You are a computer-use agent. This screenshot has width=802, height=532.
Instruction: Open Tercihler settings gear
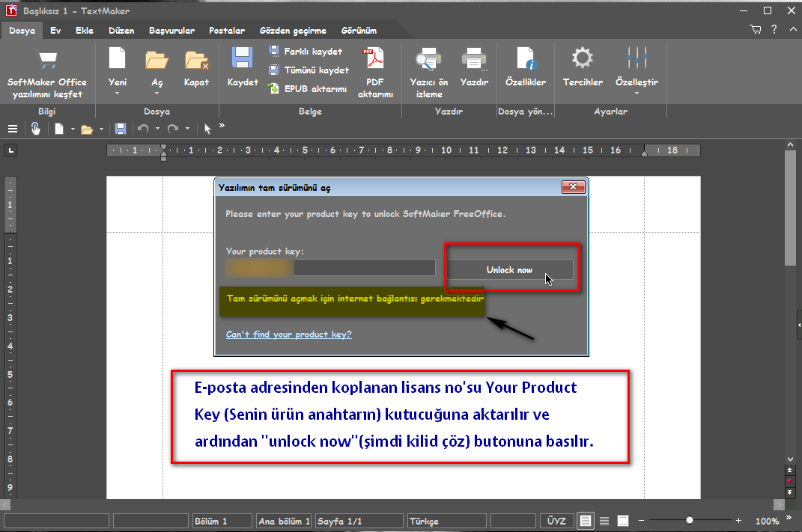583,58
